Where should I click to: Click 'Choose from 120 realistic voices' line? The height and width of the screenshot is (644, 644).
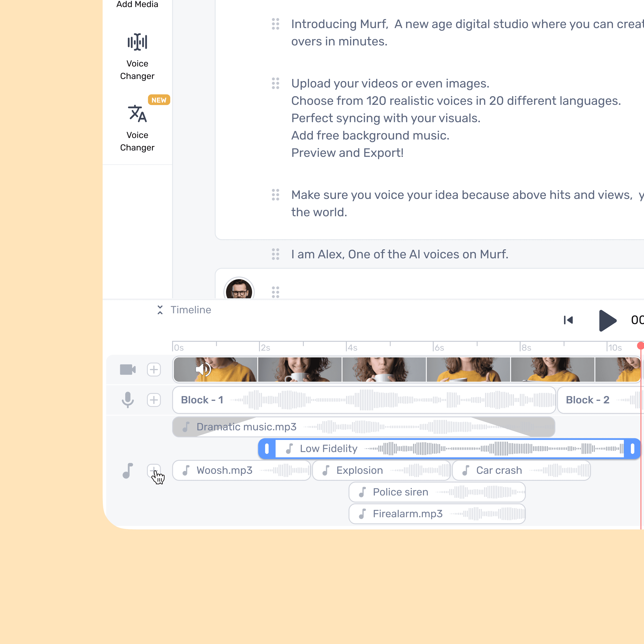[456, 101]
